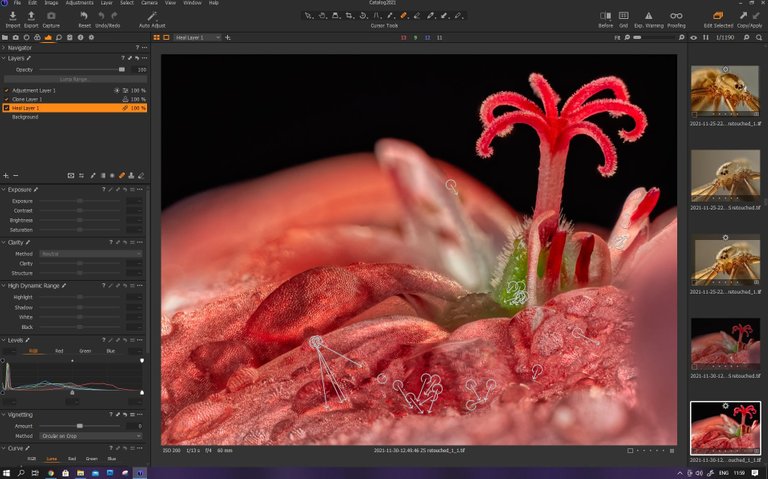Toggle Heal Layer 1 checkbox
Screen dimensions: 768x479
(x=6, y=108)
